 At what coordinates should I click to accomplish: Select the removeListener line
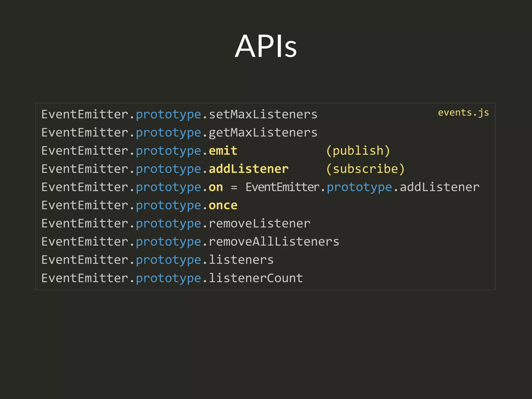(x=176, y=224)
